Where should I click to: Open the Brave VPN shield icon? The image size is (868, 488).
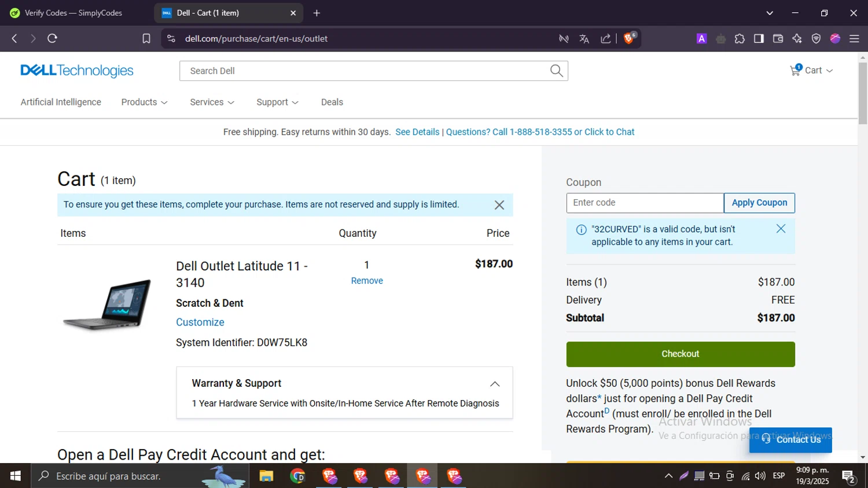click(x=816, y=39)
